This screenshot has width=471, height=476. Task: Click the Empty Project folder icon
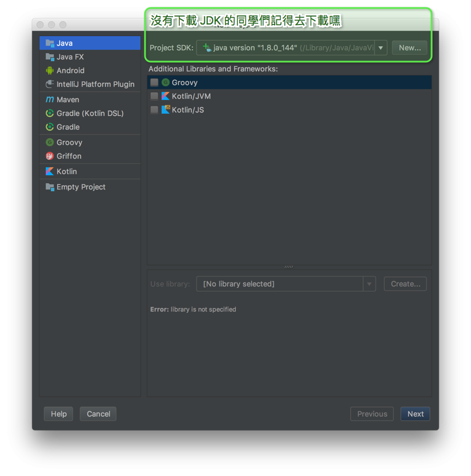pos(50,187)
